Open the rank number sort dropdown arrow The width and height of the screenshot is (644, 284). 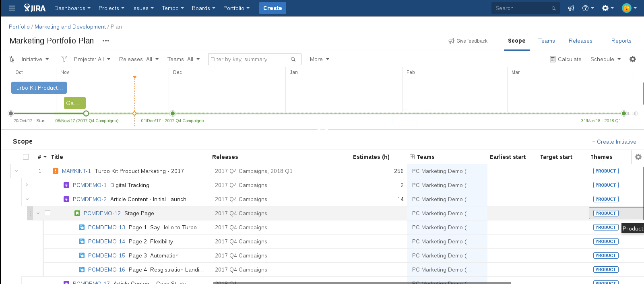(45, 157)
